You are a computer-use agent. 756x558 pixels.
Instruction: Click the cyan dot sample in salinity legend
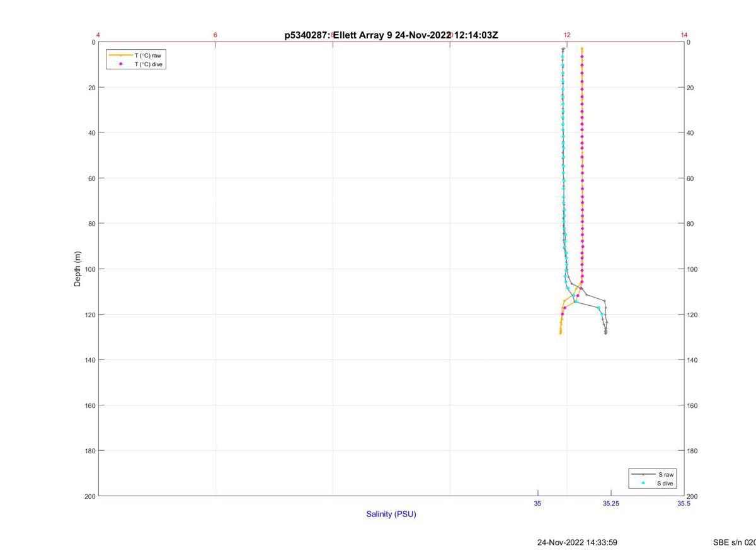[x=643, y=484]
